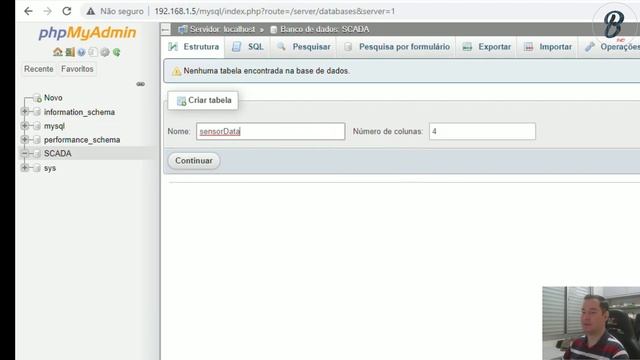Click the 'Número de colunas' field
Image resolution: width=640 pixels, height=360 pixels.
[482, 131]
